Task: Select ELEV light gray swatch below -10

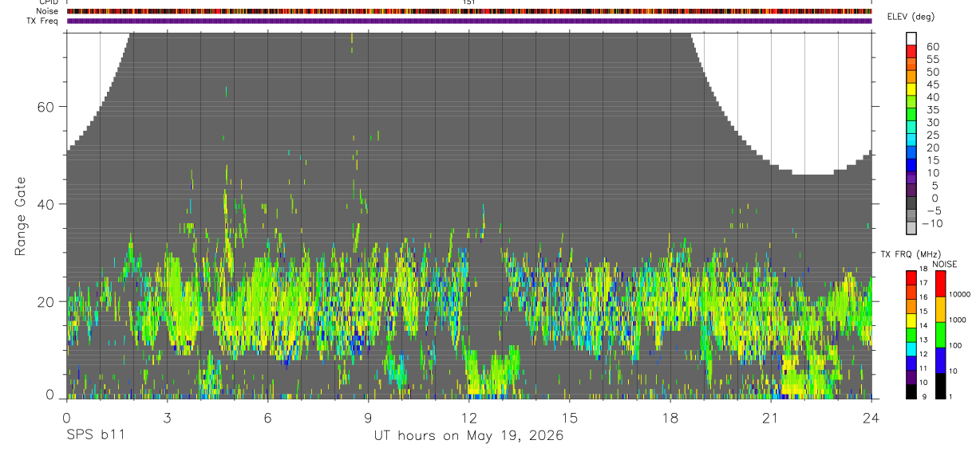Action: click(911, 229)
